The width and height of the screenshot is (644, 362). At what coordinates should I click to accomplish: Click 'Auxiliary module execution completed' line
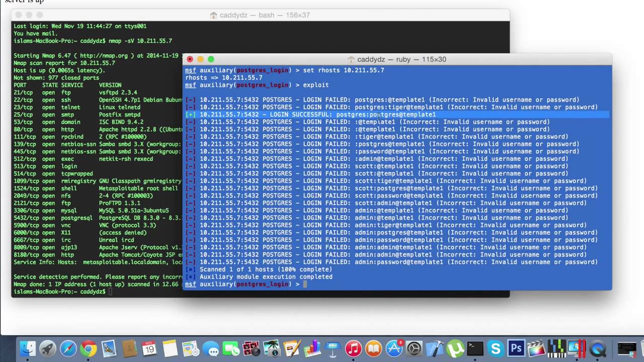click(x=259, y=277)
